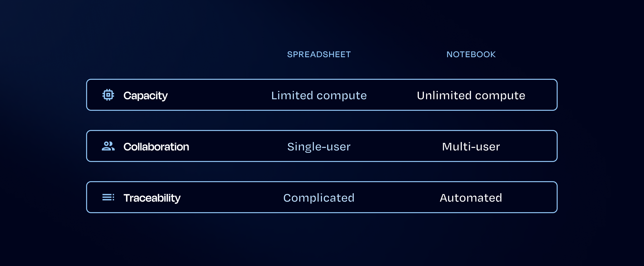Click the Complicated cell

319,198
